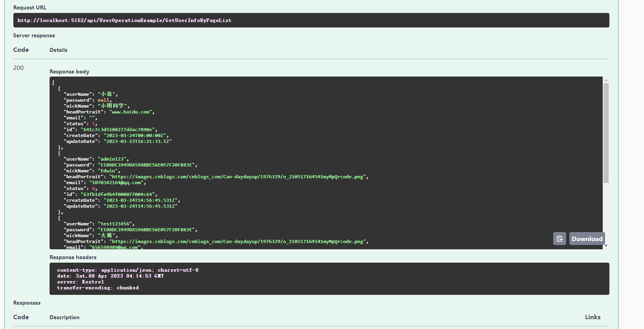644x329 pixels.
Task: Click the Details column header
Action: (x=59, y=50)
